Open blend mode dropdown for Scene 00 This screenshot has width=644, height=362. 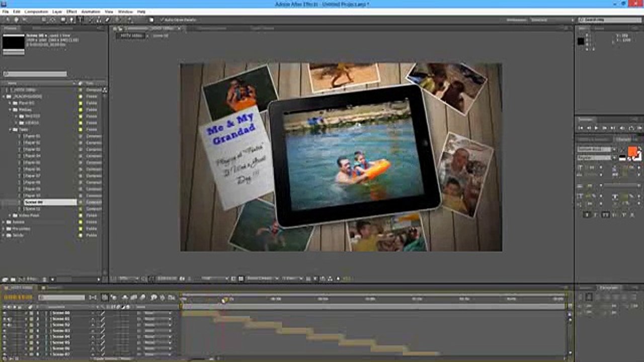tap(158, 313)
